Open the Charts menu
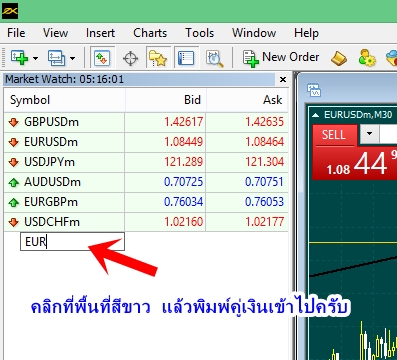This screenshot has width=397, height=360. pyautogui.click(x=150, y=33)
